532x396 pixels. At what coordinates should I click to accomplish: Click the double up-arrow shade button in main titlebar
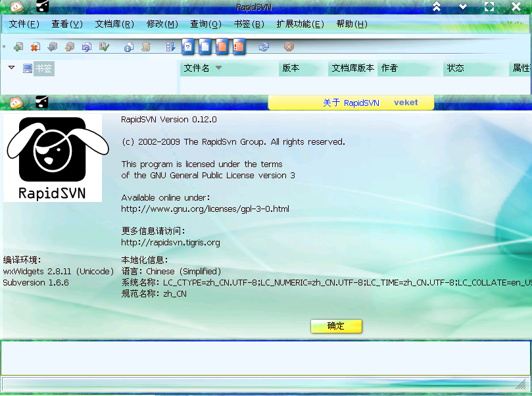tap(437, 7)
